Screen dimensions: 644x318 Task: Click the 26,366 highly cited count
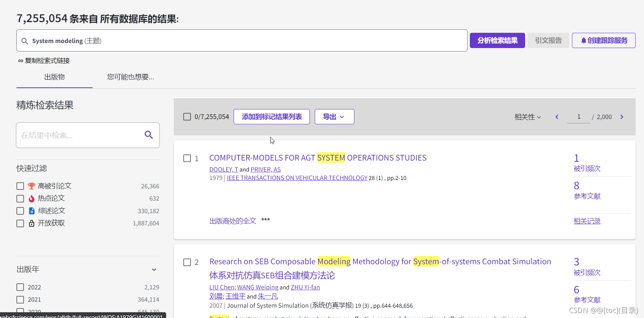(150, 186)
